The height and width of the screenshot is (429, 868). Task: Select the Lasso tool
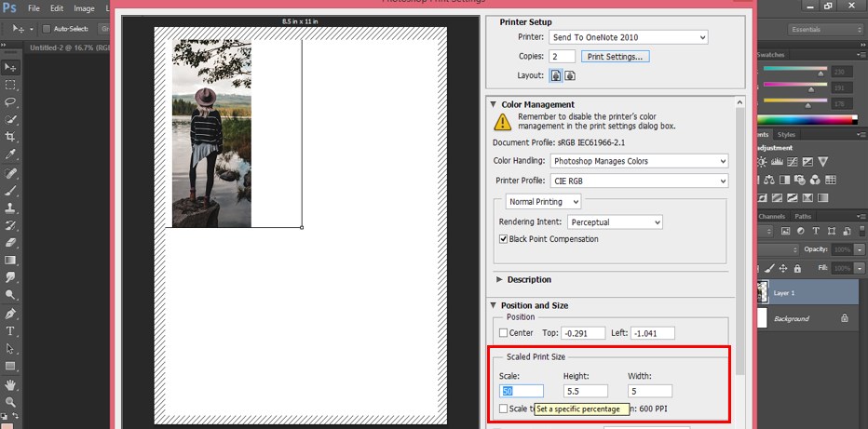click(10, 101)
